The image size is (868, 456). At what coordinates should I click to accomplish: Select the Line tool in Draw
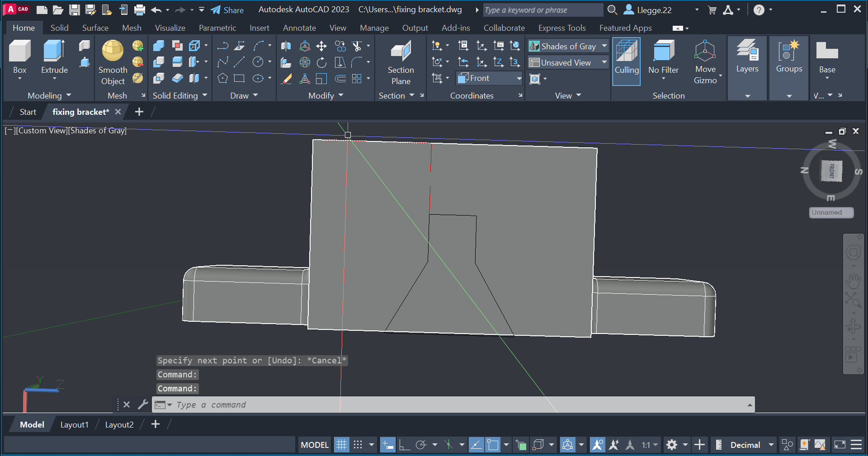click(239, 62)
